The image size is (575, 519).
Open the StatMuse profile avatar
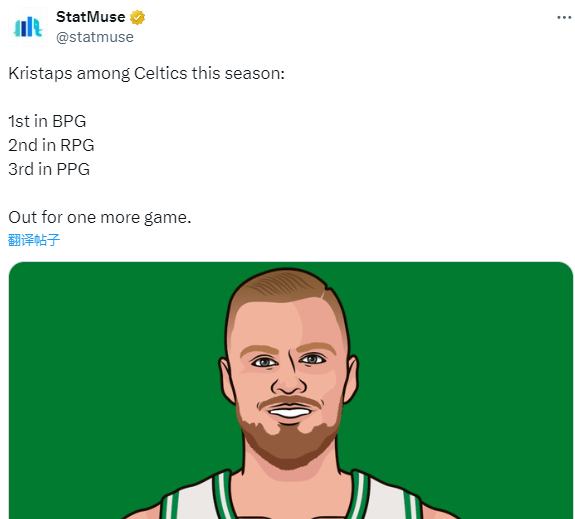(x=28, y=27)
